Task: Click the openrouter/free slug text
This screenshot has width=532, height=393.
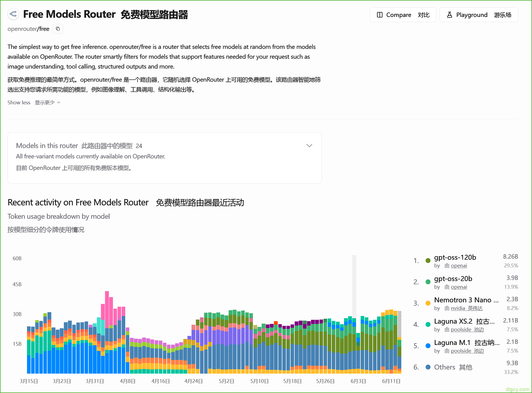Action: click(x=28, y=29)
